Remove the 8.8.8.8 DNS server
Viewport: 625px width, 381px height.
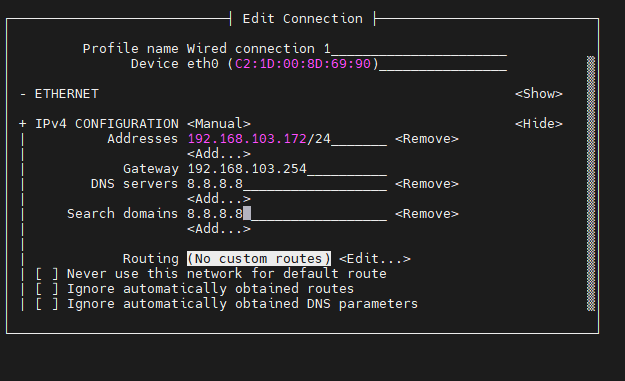click(x=426, y=184)
